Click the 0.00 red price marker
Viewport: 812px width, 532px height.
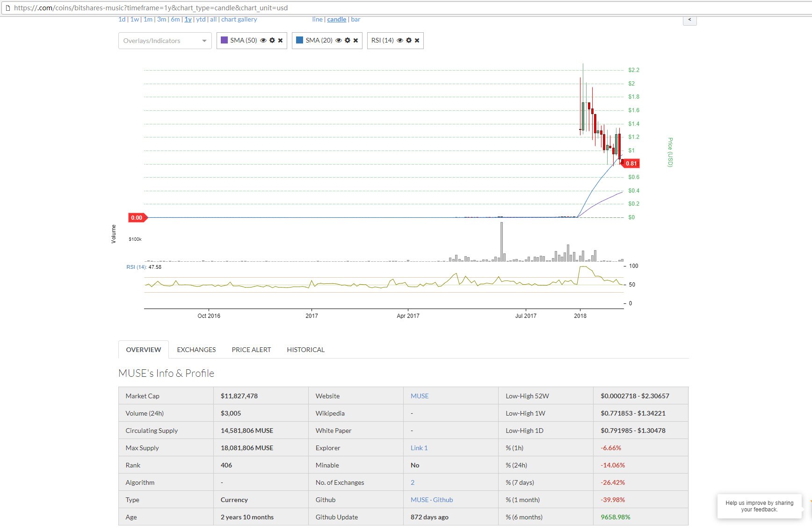138,217
